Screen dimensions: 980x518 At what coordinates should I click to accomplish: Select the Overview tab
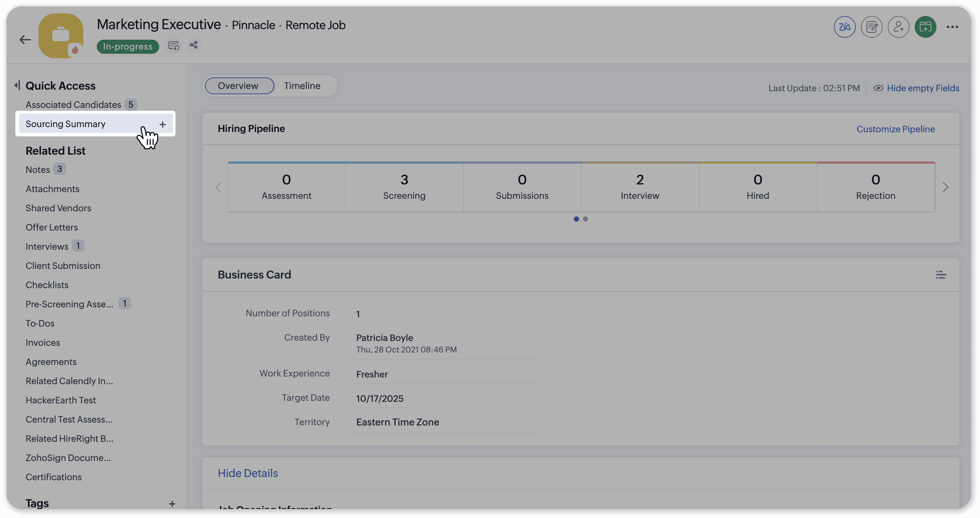[238, 85]
